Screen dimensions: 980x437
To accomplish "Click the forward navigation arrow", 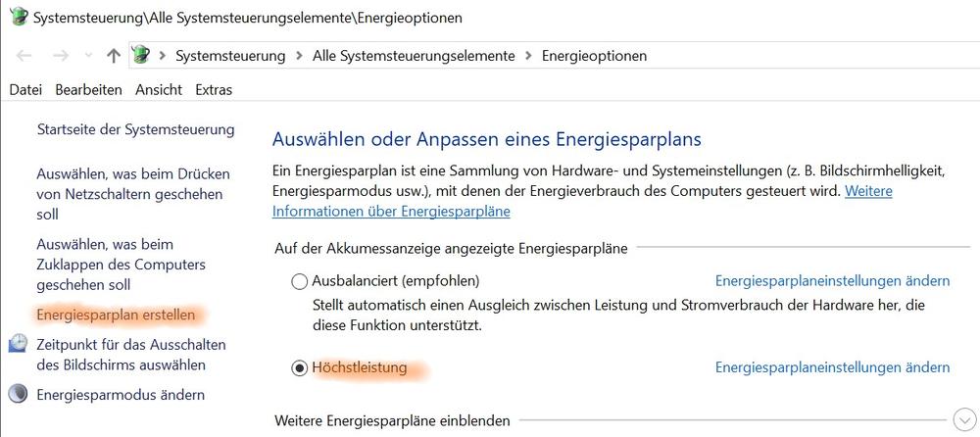I will coord(60,56).
